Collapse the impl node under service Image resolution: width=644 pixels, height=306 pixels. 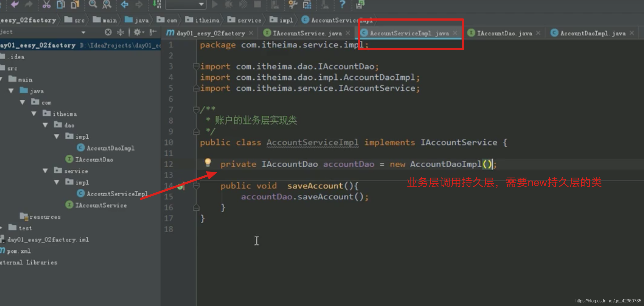point(57,182)
